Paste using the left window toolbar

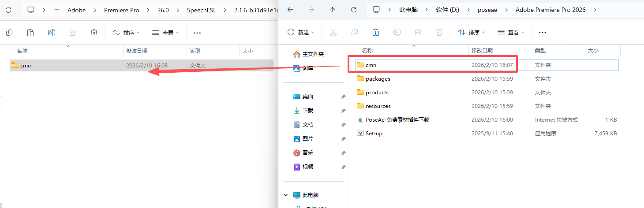pyautogui.click(x=30, y=33)
